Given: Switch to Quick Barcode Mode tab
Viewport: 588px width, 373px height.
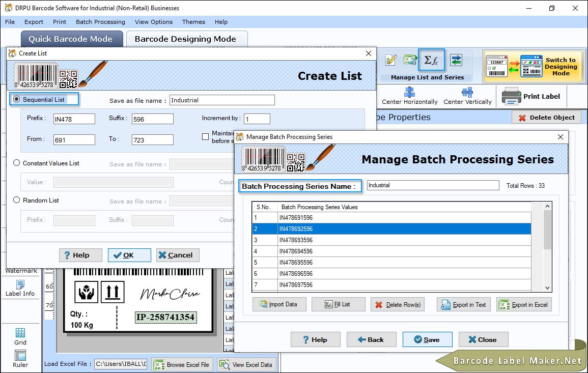Looking at the screenshot, I should click(x=71, y=39).
